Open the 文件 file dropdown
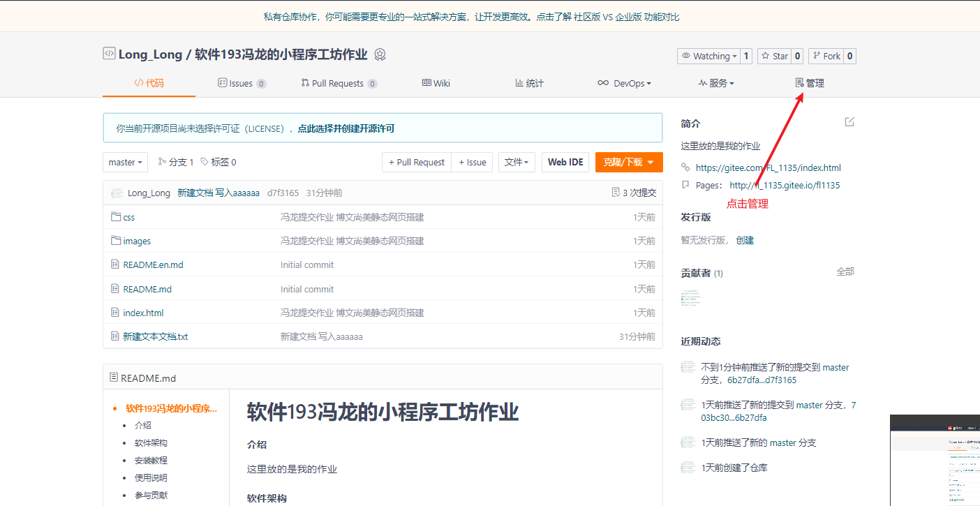Screen dimensions: 980x506 click(517, 162)
